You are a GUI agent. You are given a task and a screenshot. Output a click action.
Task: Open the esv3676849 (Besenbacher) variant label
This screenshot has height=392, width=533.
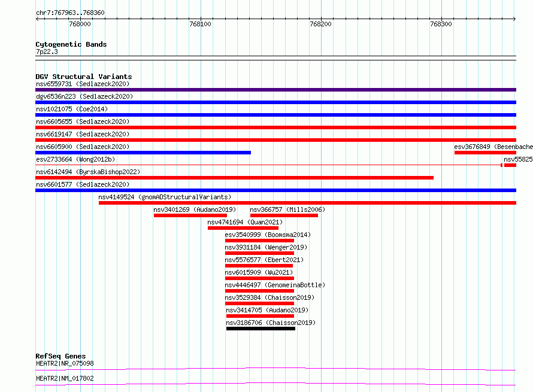[493, 147]
